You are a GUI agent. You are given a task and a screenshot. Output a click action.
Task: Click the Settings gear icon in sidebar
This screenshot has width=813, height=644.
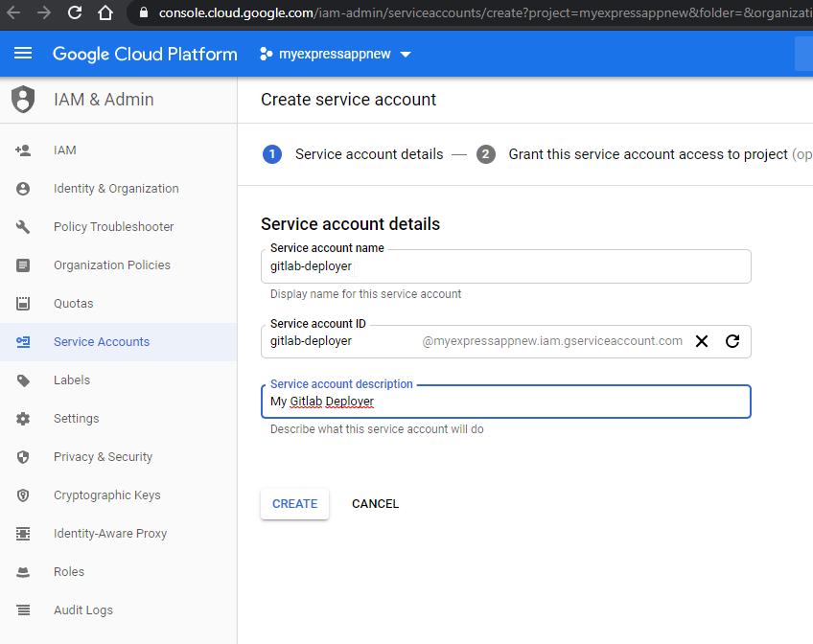click(x=23, y=419)
